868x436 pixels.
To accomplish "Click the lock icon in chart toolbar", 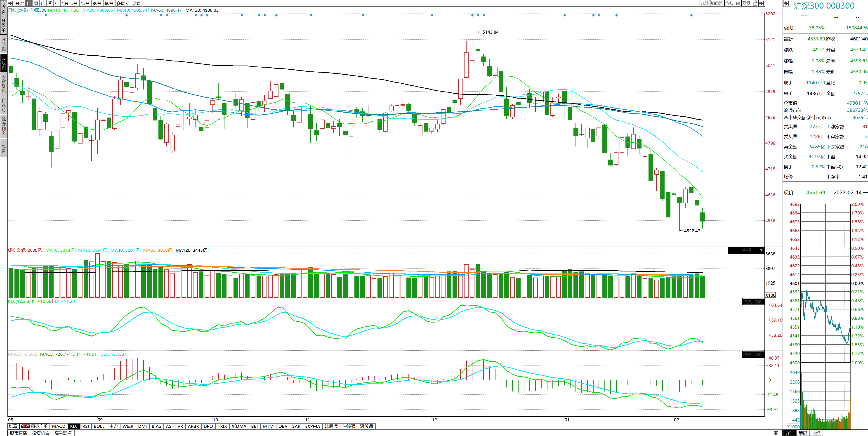I will click(755, 3).
